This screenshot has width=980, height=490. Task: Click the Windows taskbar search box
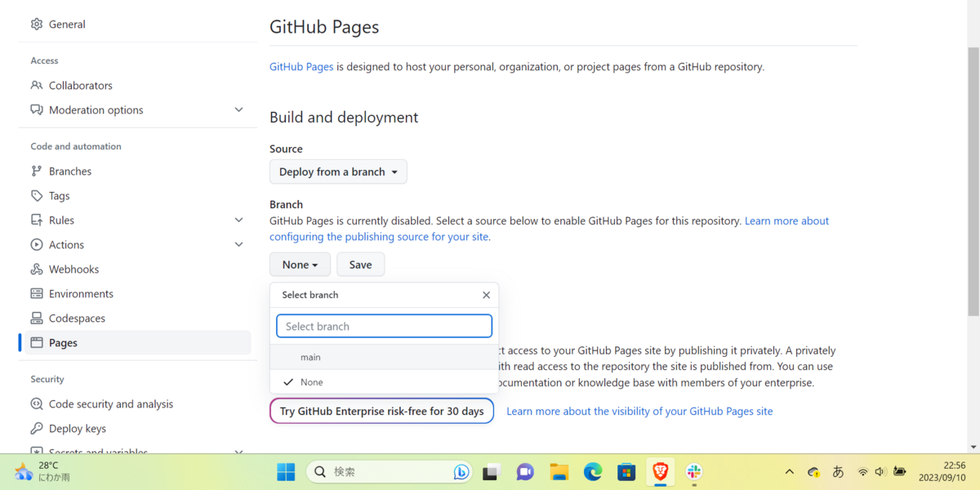(x=390, y=472)
